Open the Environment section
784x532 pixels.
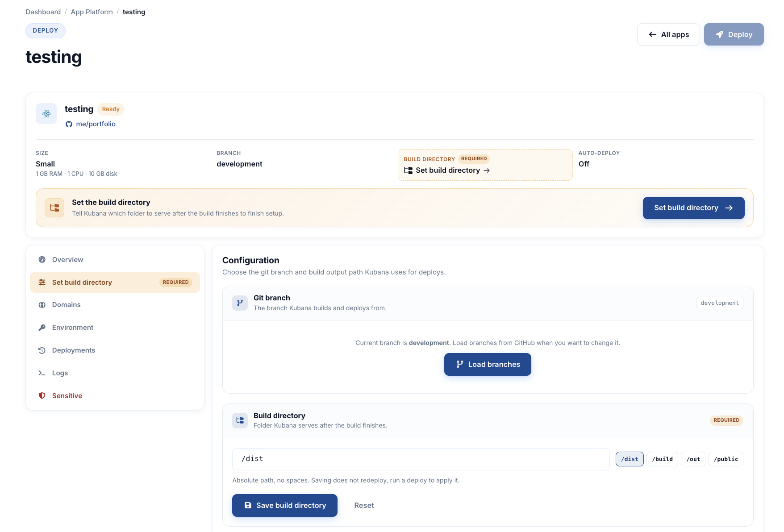point(115,328)
